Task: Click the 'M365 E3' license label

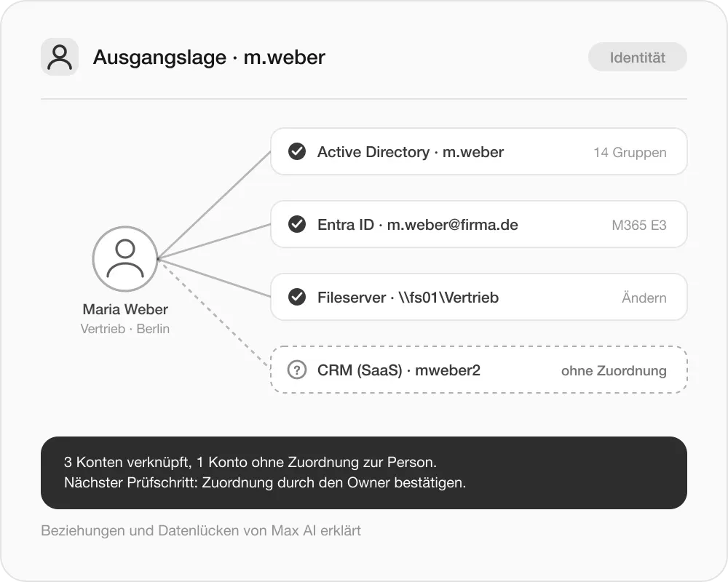Action: (x=639, y=225)
